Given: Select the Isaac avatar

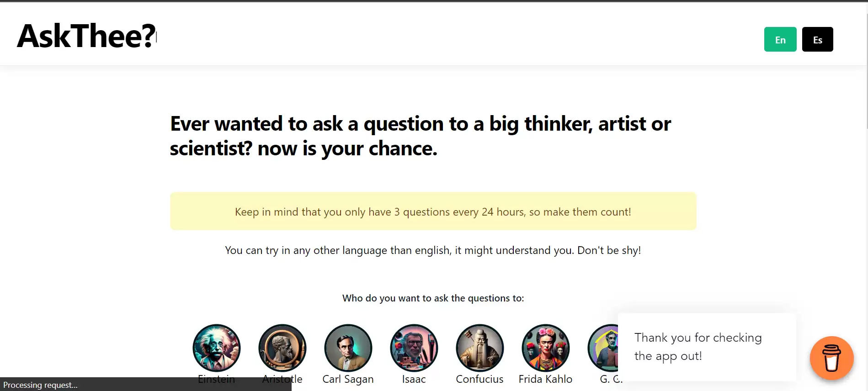Looking at the screenshot, I should 414,348.
